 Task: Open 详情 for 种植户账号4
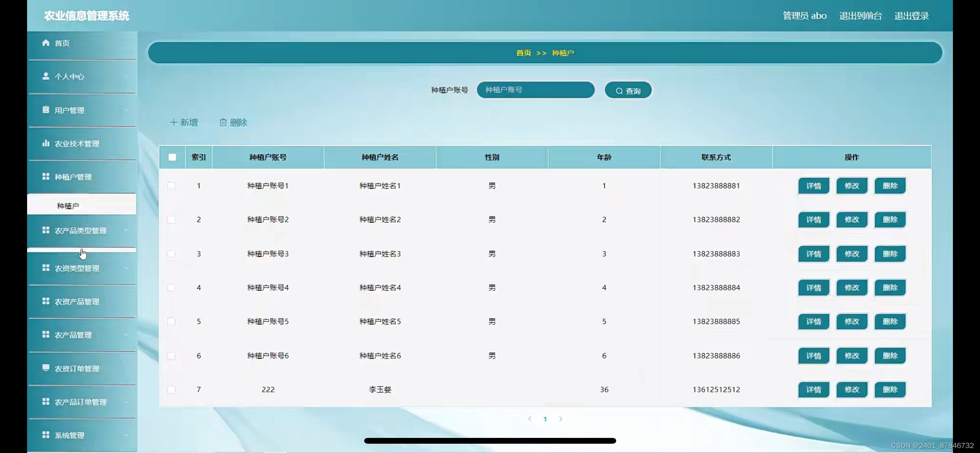(814, 288)
